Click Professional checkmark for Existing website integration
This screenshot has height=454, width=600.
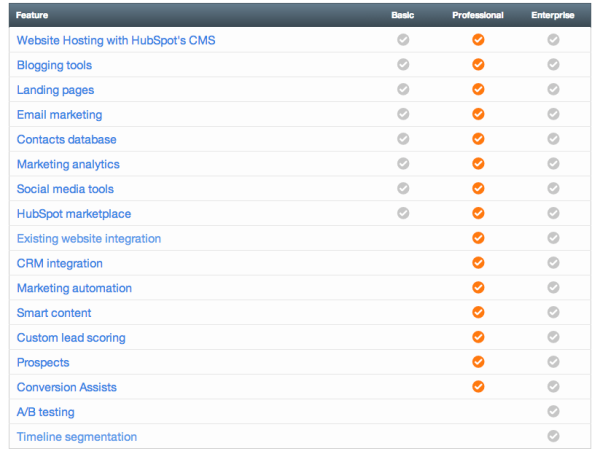(x=478, y=238)
